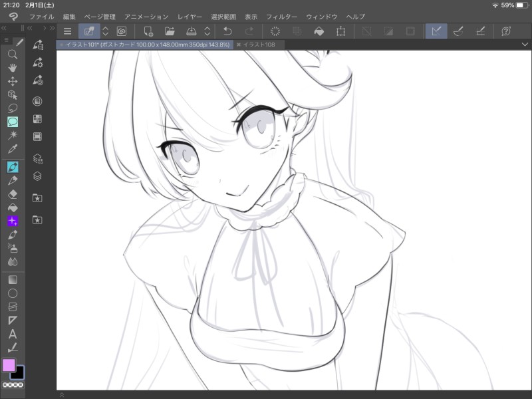Open the 編集 menu

pos(69,17)
